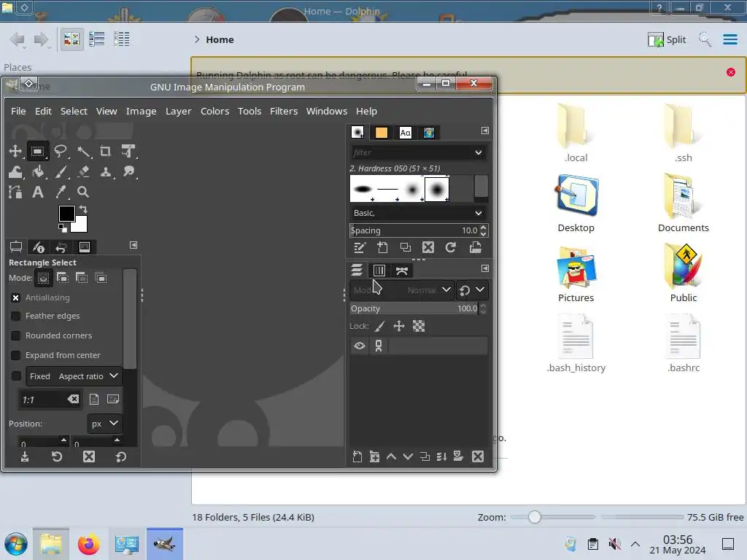This screenshot has width=747, height=560.
Task: Choose Add to selection mode
Action: pyautogui.click(x=63, y=278)
